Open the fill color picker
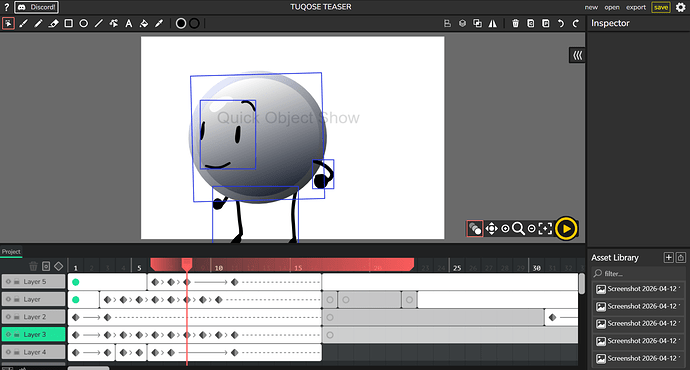690x370 pixels. [181, 23]
